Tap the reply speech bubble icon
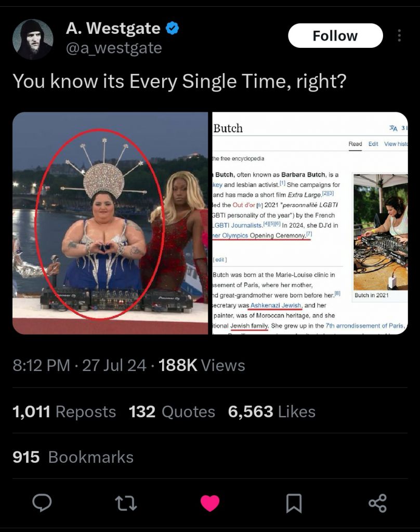The width and height of the screenshot is (420, 532). pos(42,503)
